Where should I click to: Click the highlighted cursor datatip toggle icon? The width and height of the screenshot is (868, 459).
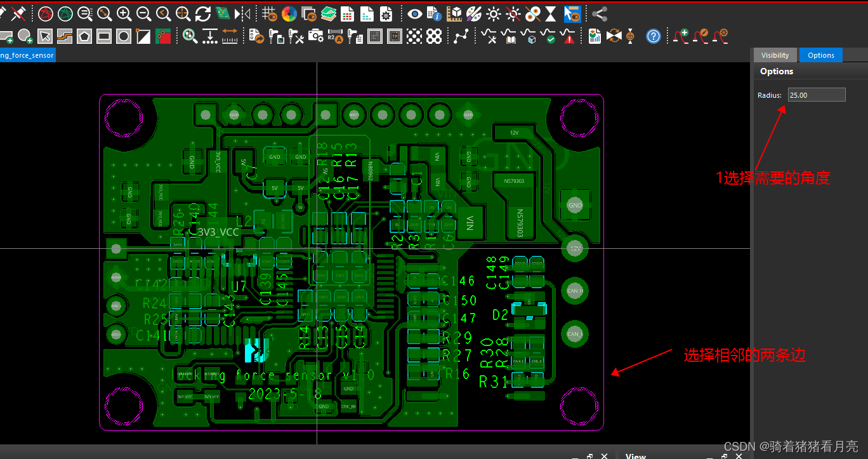[x=572, y=13]
